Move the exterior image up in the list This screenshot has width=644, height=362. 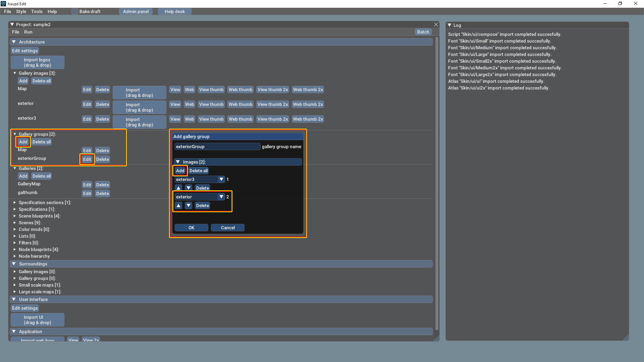click(178, 205)
